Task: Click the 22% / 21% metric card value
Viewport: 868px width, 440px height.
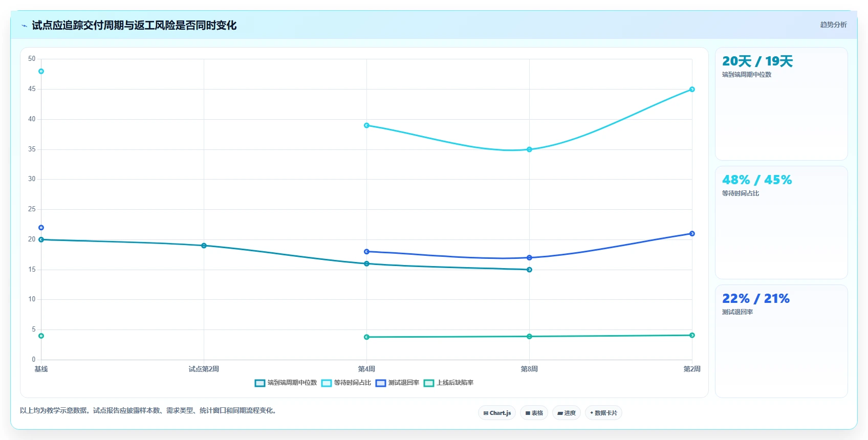Action: pos(756,299)
